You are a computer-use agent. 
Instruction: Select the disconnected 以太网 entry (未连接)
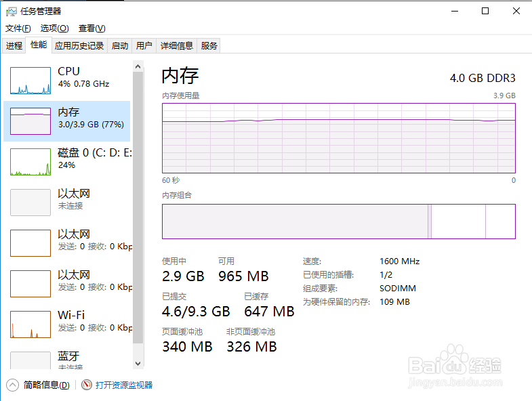(x=67, y=203)
